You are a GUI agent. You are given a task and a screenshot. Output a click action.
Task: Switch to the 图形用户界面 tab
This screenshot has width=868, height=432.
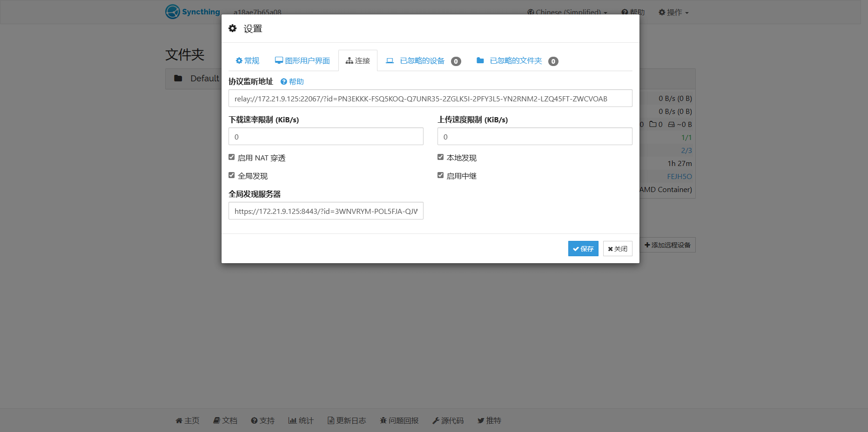[303, 61]
